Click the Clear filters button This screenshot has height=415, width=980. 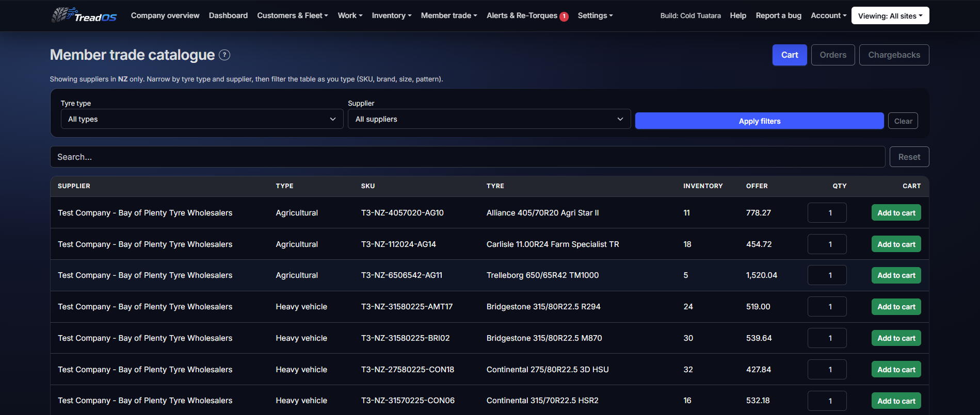[x=903, y=121]
